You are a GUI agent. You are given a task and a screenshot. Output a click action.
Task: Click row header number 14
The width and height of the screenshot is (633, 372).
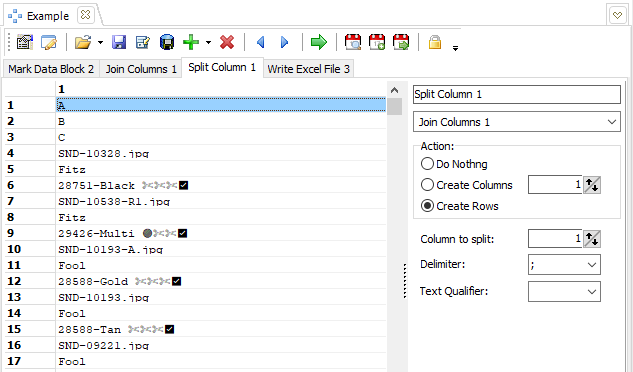click(x=30, y=313)
